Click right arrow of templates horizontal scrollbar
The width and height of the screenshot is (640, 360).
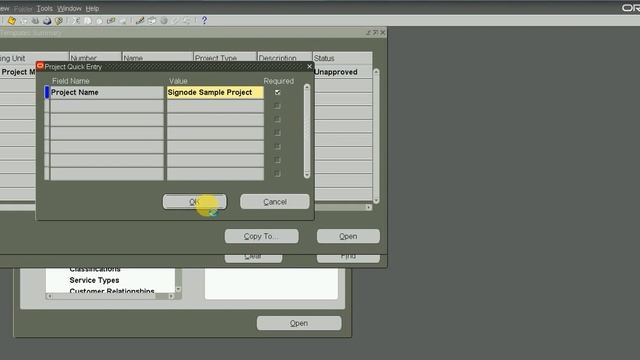click(369, 207)
